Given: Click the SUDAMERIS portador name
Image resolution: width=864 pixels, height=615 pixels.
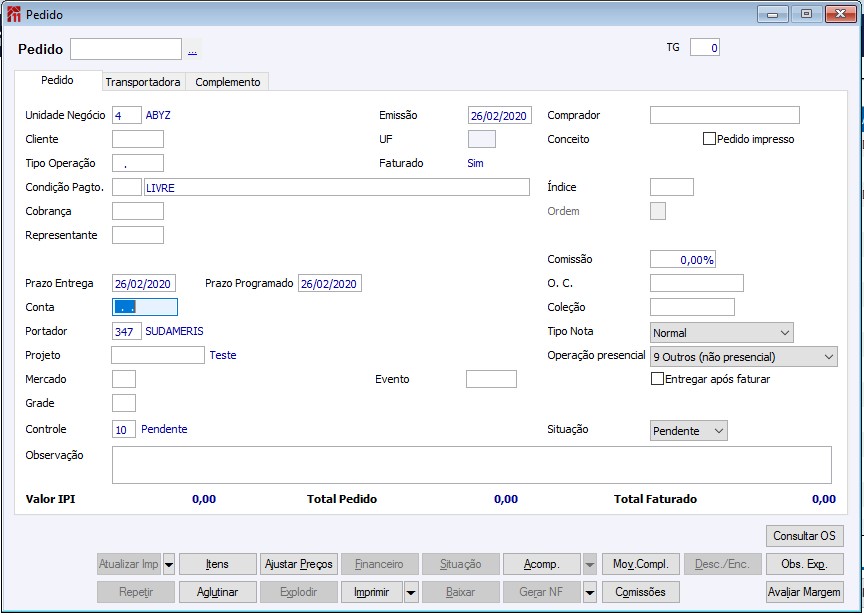Looking at the screenshot, I should 174,331.
